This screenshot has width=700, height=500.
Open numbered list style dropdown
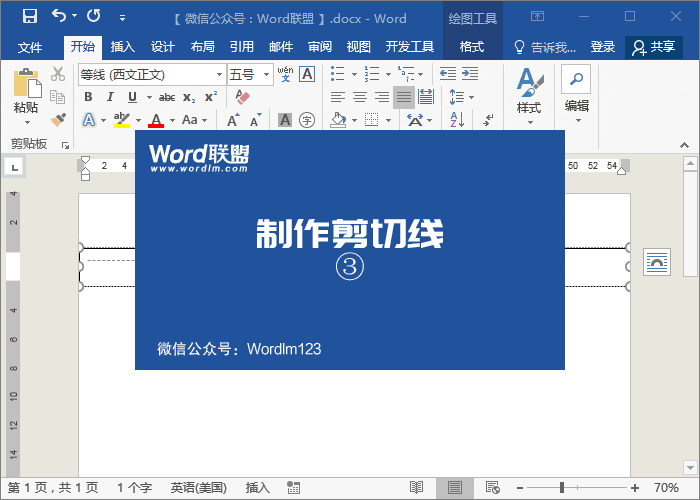[388, 74]
